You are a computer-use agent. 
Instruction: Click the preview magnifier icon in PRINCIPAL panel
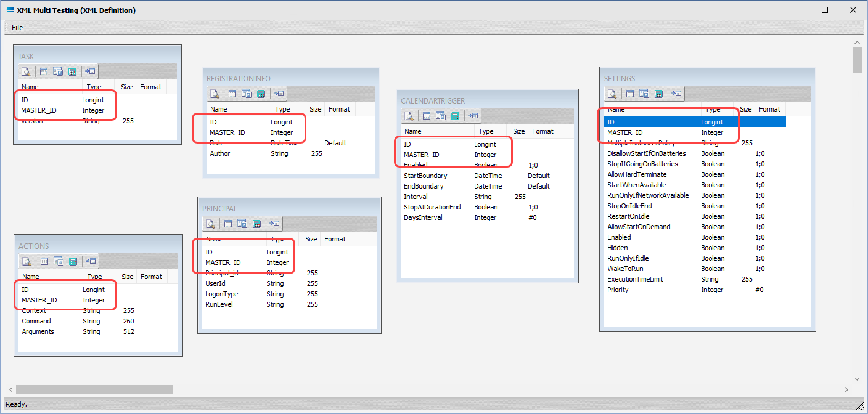(211, 224)
